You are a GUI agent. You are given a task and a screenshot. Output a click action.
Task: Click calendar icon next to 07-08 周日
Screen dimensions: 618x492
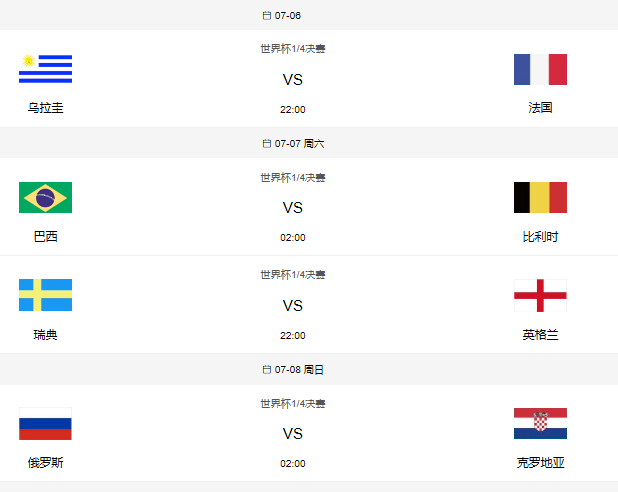pyautogui.click(x=266, y=370)
